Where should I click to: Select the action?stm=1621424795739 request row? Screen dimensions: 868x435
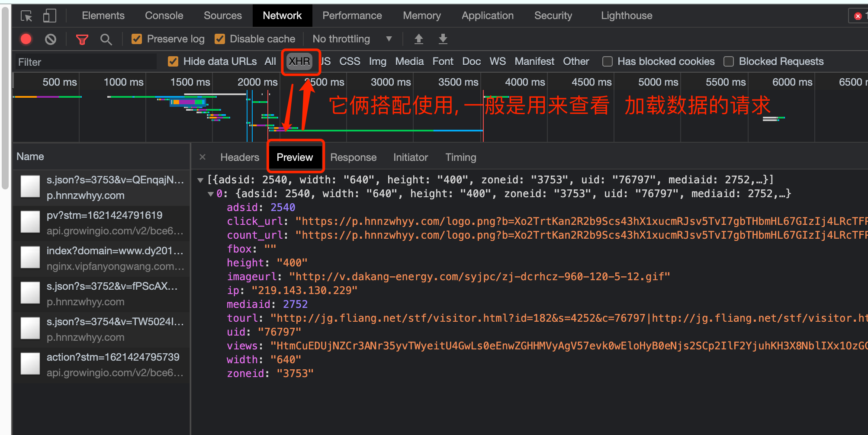pyautogui.click(x=101, y=365)
